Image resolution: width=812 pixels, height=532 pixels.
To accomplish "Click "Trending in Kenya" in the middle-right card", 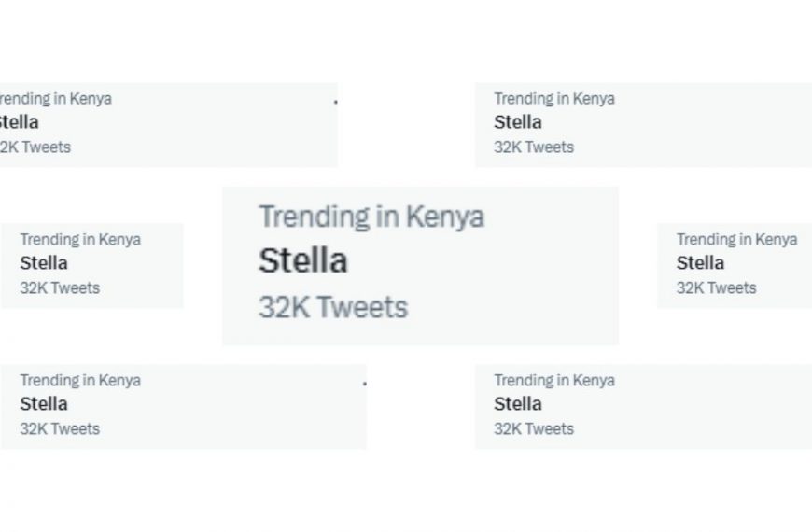I will click(736, 239).
